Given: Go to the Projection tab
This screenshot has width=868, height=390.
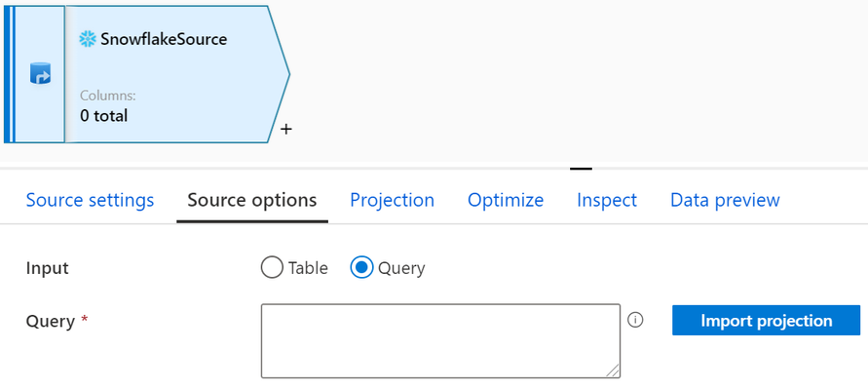Looking at the screenshot, I should tap(392, 200).
